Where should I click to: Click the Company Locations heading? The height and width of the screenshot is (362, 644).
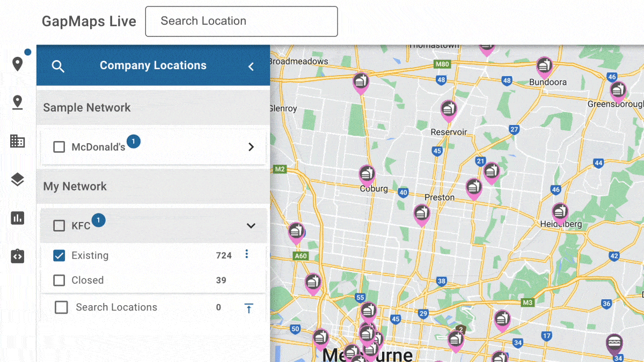153,65
